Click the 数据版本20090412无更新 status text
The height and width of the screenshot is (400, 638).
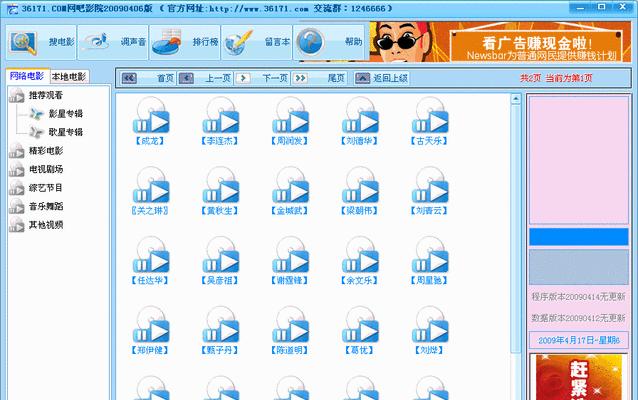[x=578, y=317]
